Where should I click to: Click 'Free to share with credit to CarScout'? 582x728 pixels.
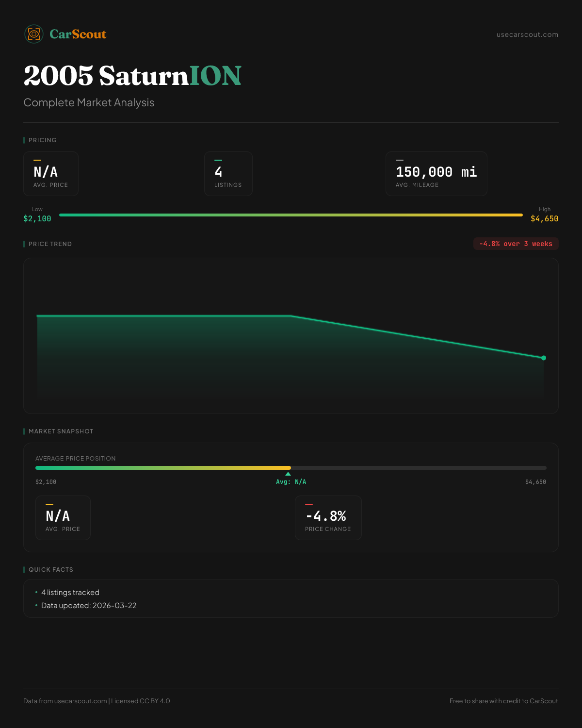pos(503,701)
